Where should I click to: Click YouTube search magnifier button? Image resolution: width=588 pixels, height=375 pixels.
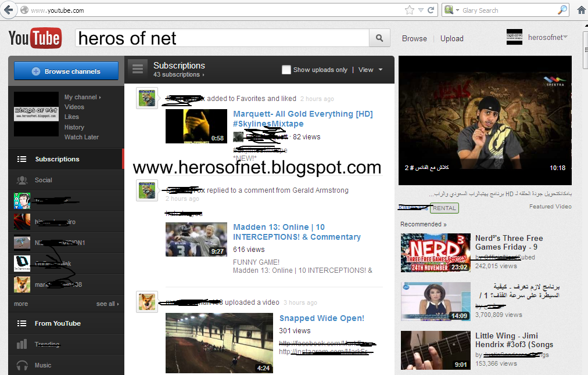point(379,38)
